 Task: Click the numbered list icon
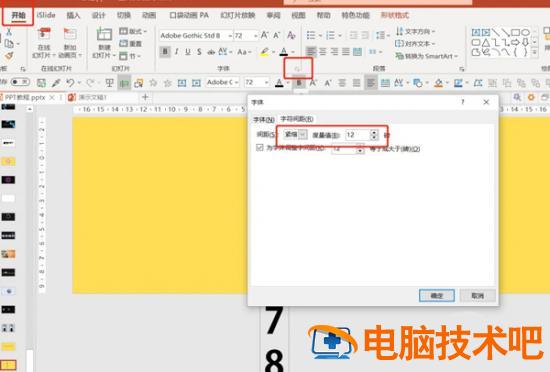point(330,35)
